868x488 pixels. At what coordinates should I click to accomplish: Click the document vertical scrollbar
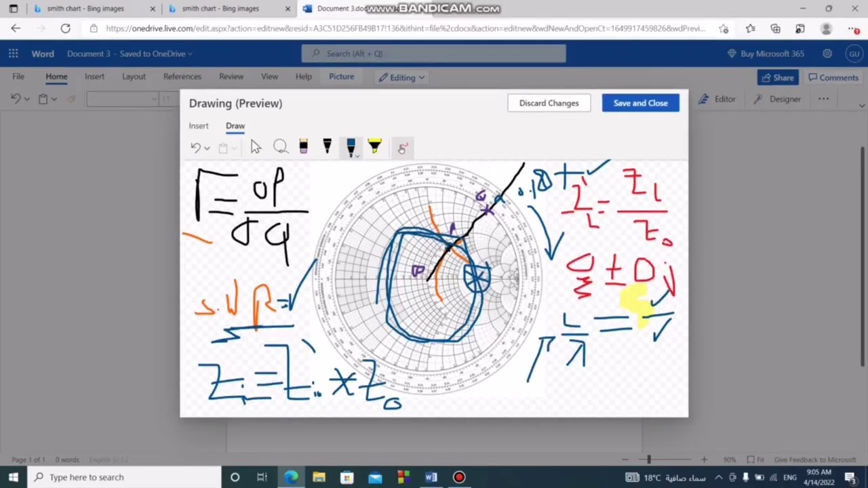coord(863,256)
